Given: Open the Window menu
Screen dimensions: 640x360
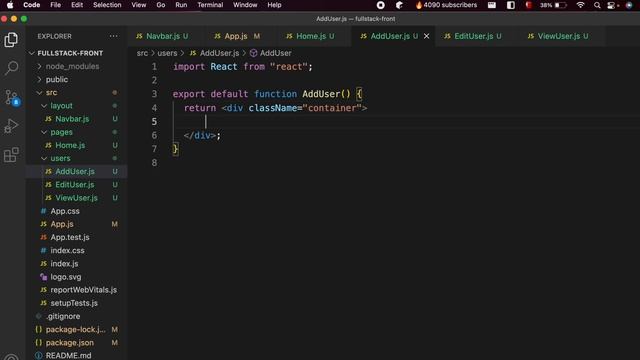Looking at the screenshot, I should [x=245, y=5].
